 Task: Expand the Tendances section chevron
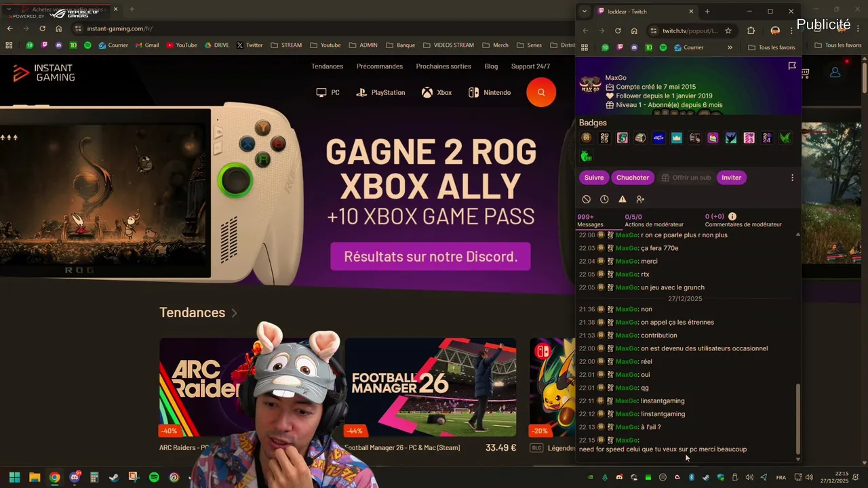click(x=234, y=312)
